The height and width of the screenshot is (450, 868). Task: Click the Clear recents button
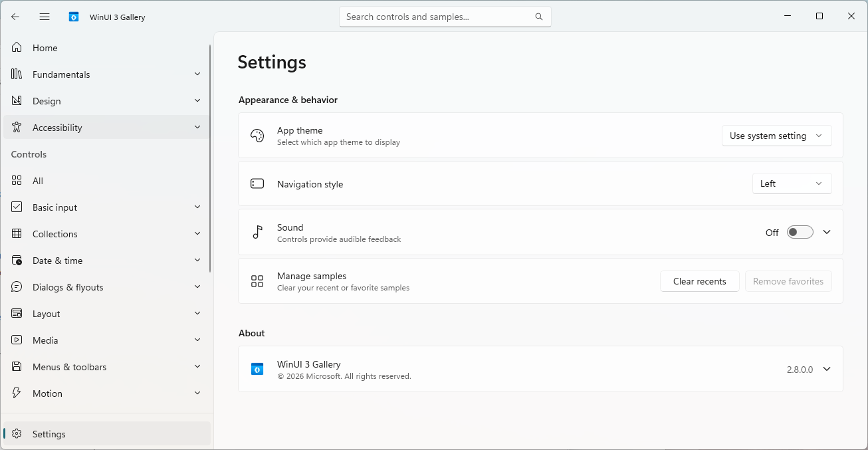click(699, 281)
